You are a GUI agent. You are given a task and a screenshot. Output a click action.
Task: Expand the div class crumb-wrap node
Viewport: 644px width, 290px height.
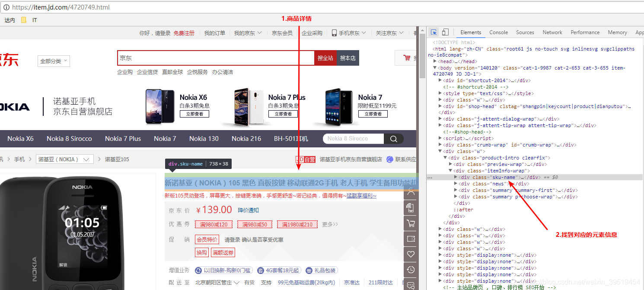tap(440, 145)
